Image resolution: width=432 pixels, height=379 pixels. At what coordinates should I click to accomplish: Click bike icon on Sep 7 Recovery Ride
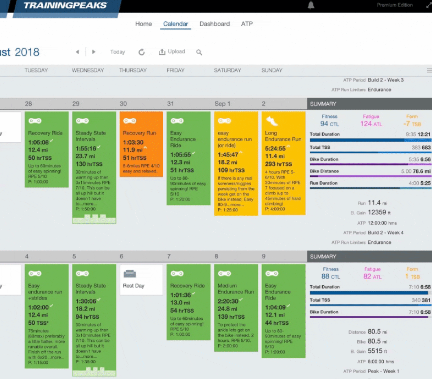[177, 273]
